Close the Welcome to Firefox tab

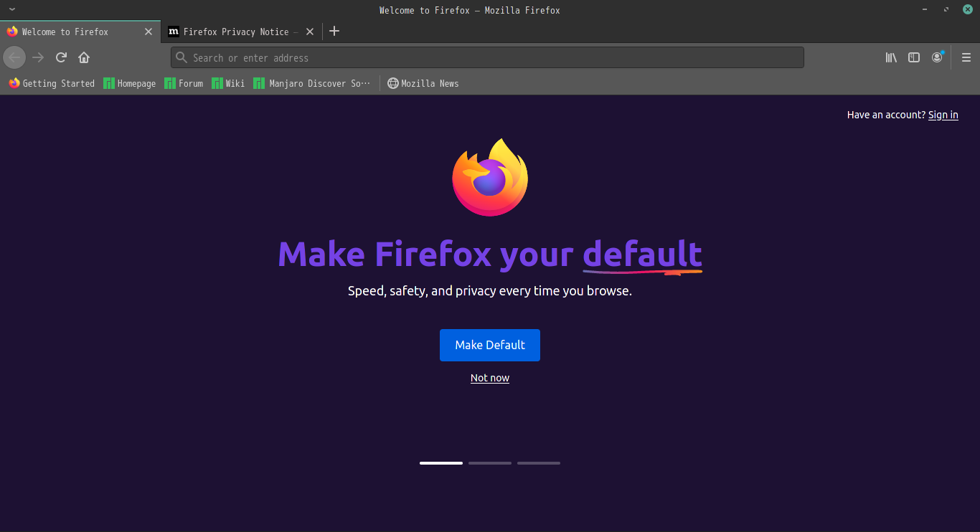pos(149,32)
